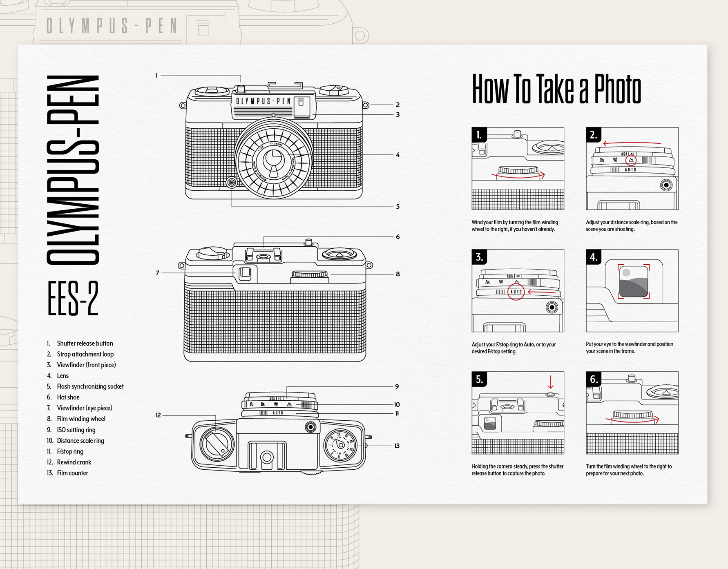This screenshot has height=569, width=728.
Task: Click the film counter dial on the top-view camera
Action: tap(340, 446)
